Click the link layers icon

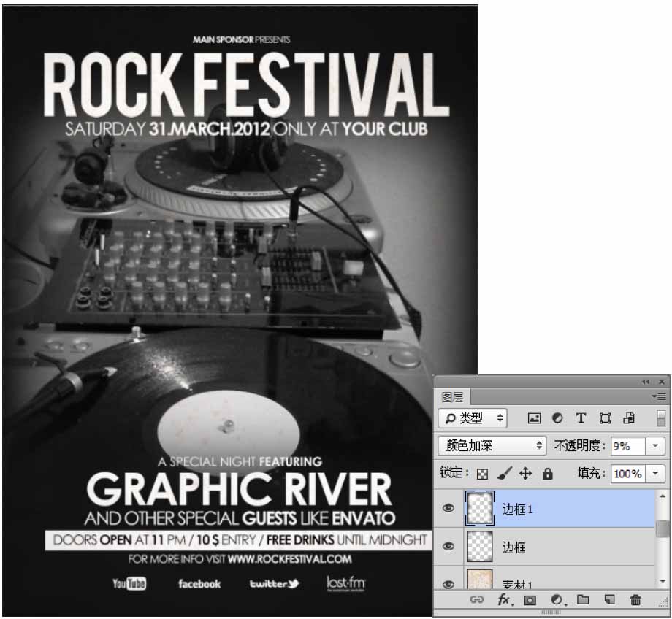tap(476, 600)
